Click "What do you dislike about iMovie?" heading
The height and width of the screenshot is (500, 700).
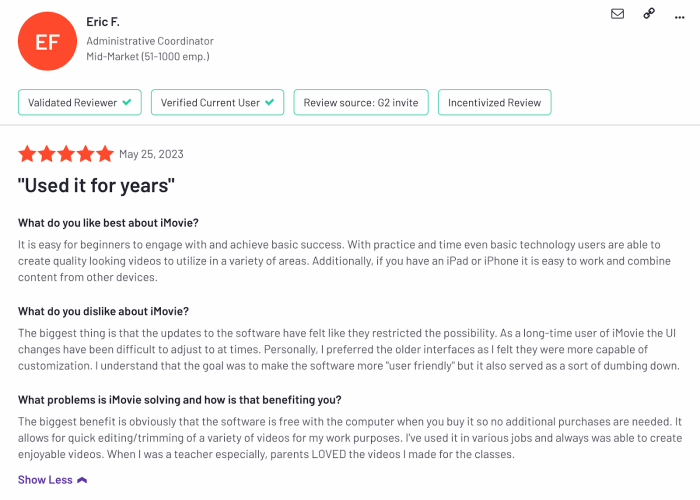coord(103,311)
